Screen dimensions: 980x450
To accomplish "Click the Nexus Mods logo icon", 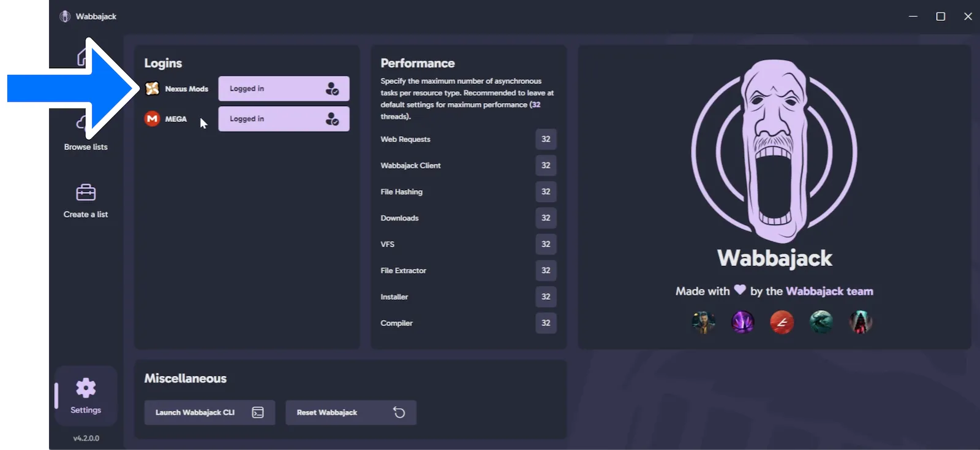I will tap(152, 89).
